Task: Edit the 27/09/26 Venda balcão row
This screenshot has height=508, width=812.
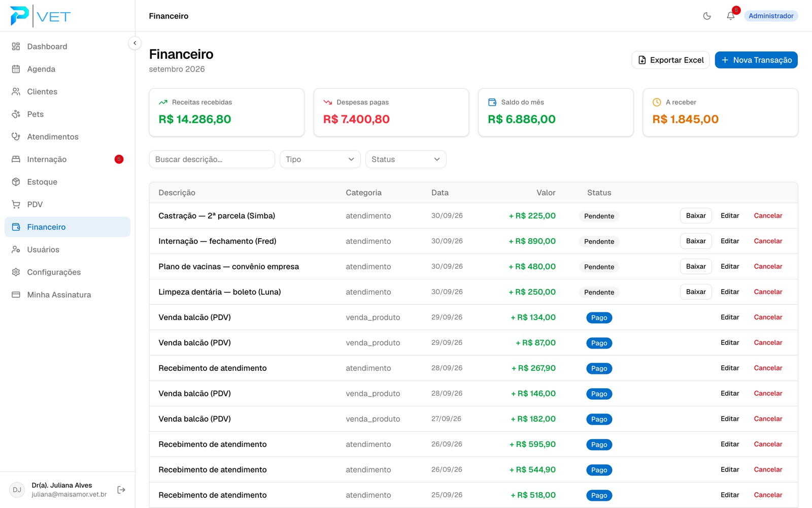Action: click(730, 419)
